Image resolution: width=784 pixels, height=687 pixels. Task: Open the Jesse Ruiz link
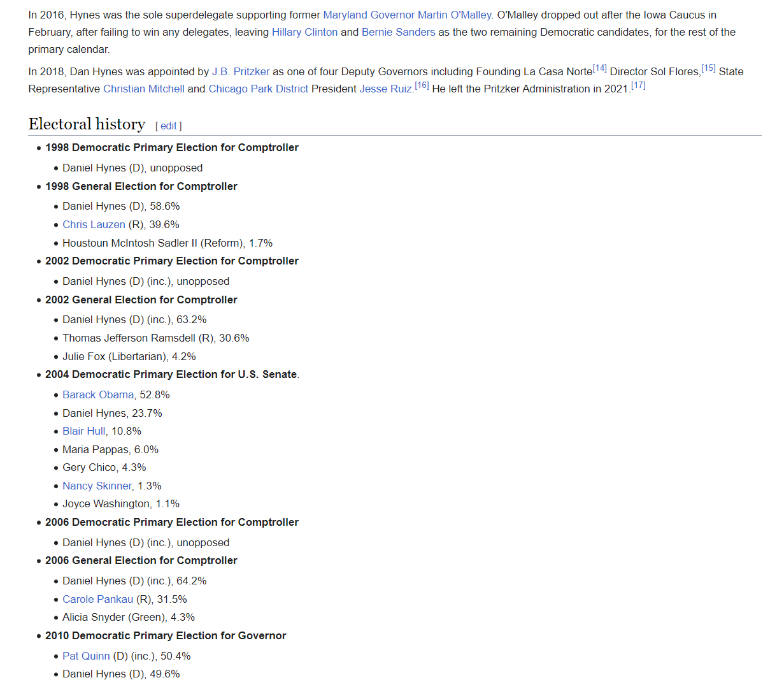385,89
